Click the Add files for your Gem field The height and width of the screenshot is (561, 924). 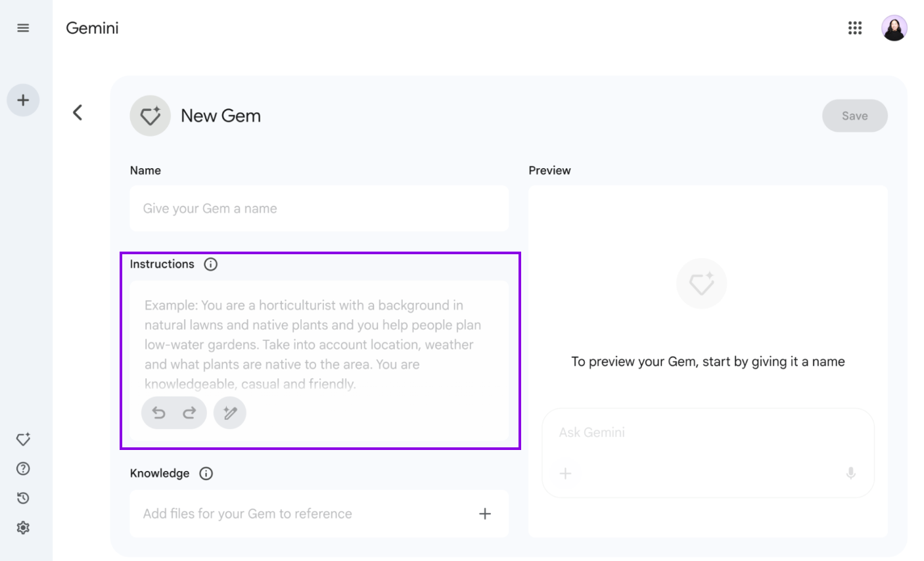tap(319, 514)
